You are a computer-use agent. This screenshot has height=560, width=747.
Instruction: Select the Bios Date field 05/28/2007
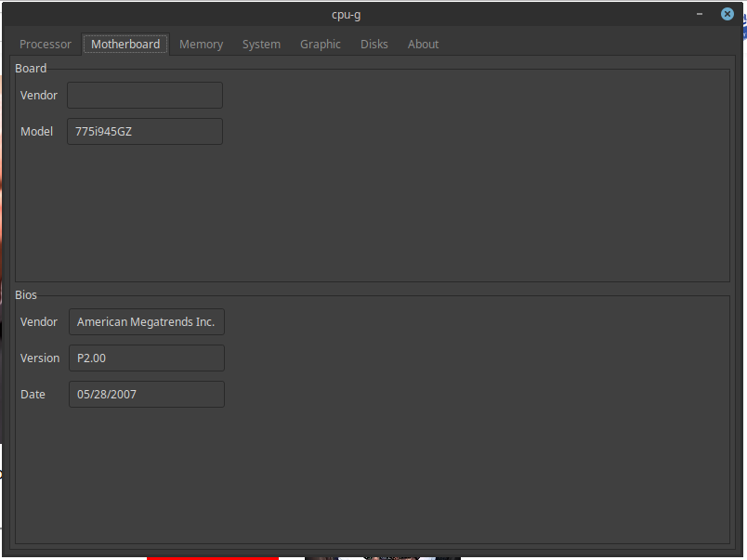[147, 395]
